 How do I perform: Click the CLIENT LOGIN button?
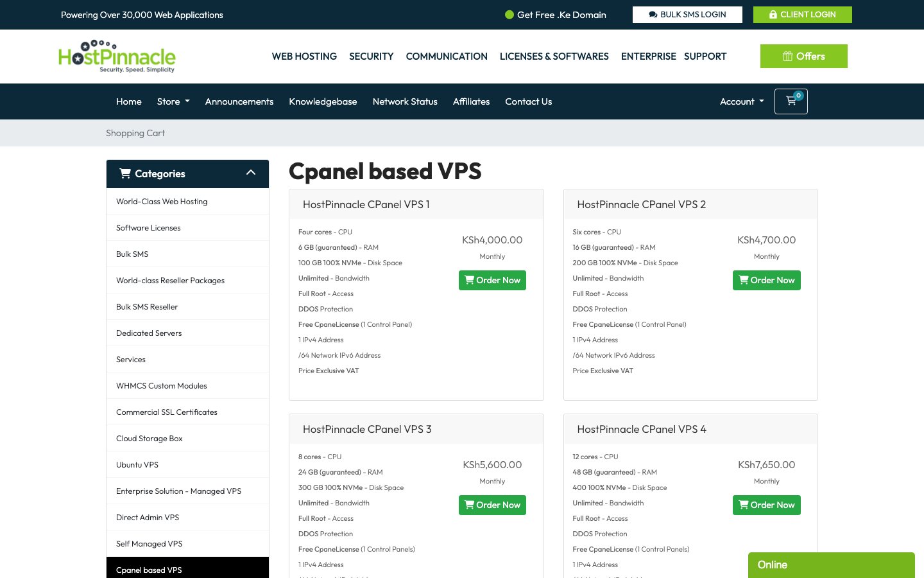(x=803, y=15)
